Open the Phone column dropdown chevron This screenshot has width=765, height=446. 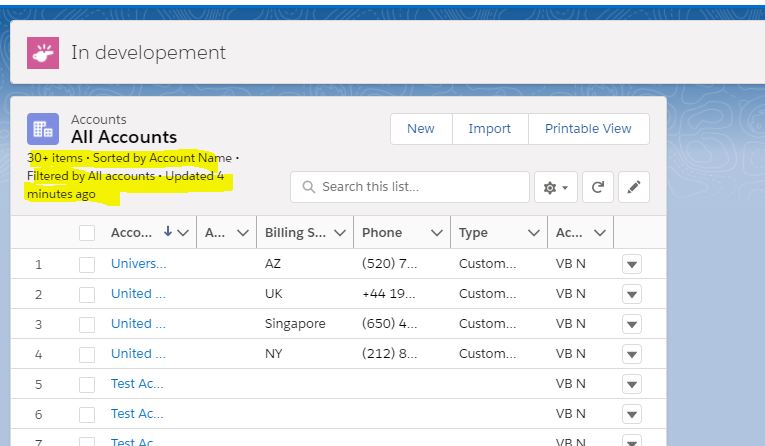(x=436, y=233)
